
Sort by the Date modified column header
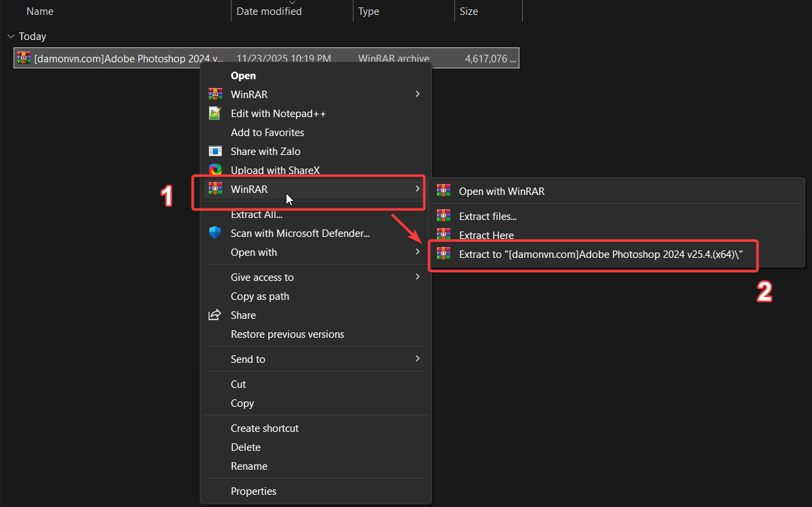click(x=269, y=12)
